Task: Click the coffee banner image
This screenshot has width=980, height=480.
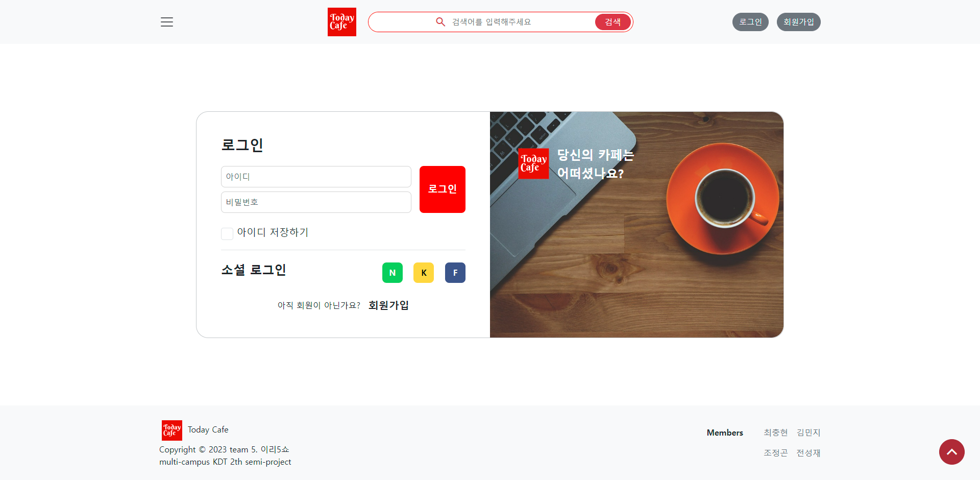Action: 636,225
